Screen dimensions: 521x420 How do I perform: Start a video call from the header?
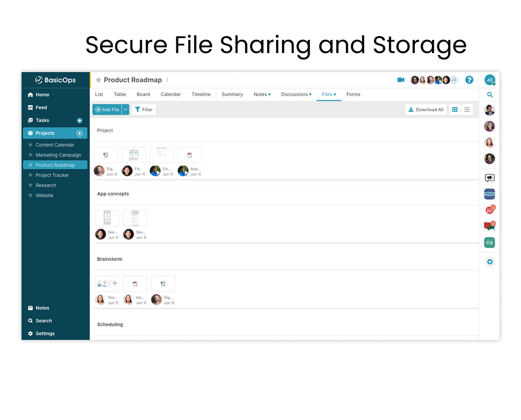pos(400,80)
